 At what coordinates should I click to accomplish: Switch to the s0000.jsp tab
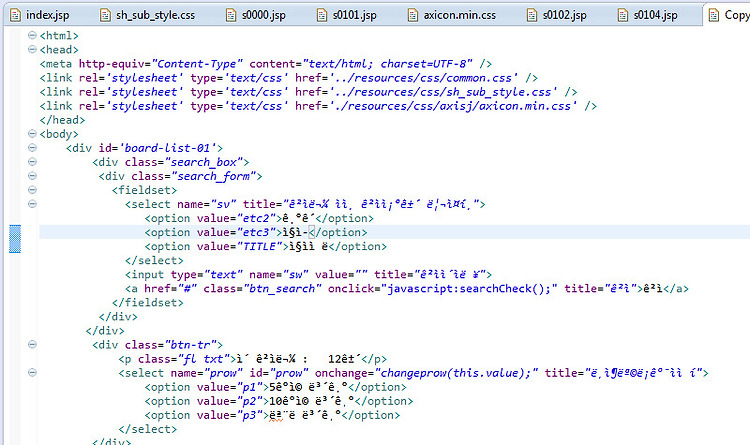point(256,15)
